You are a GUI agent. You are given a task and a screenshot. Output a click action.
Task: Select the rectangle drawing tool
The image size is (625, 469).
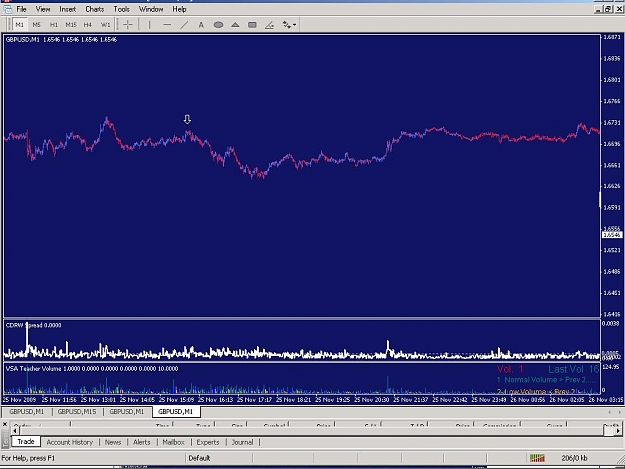click(x=252, y=25)
